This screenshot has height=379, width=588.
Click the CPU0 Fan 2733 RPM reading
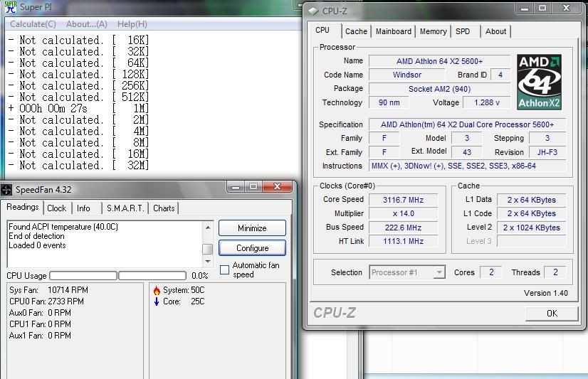click(46, 301)
